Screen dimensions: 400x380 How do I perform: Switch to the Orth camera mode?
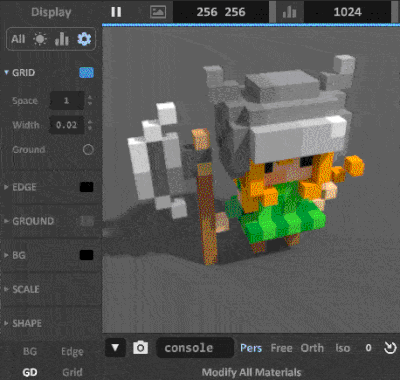312,348
